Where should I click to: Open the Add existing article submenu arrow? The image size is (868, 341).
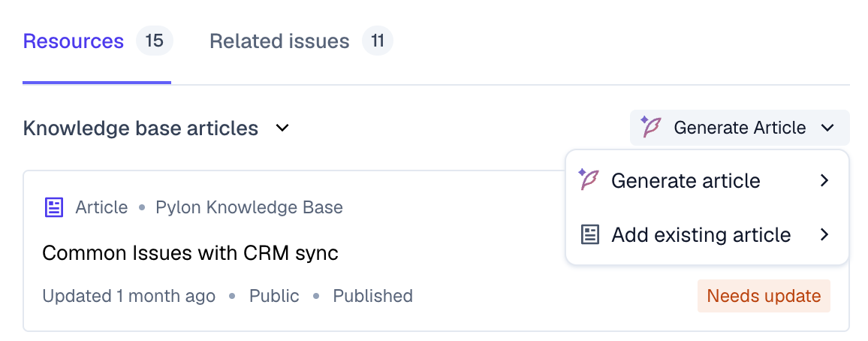point(824,234)
